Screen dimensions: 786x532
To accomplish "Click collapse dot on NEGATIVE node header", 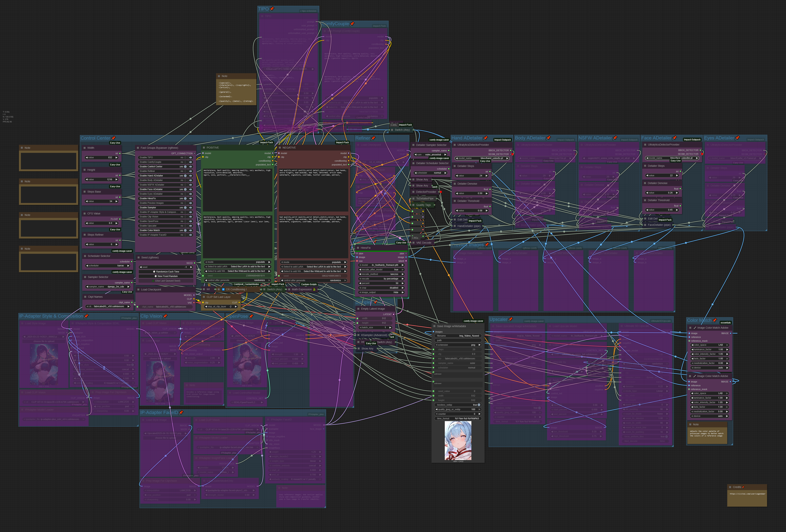I will click(280, 148).
